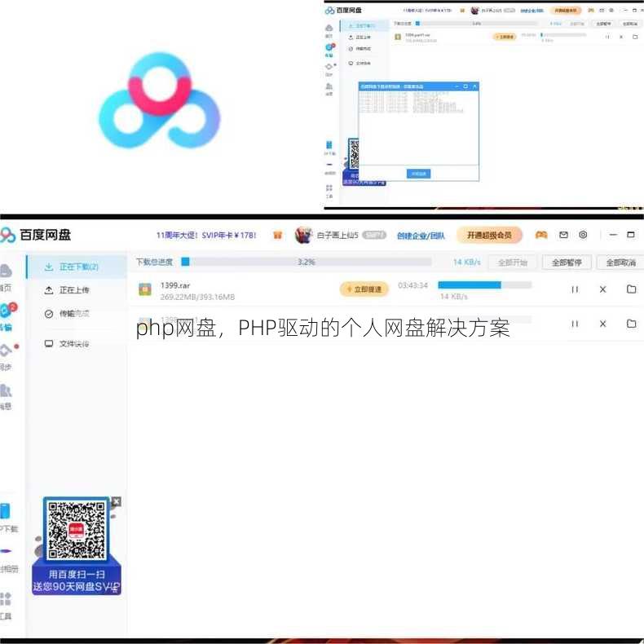Pause the second download row below 1399.rar
The width and height of the screenshot is (644, 644).
[575, 324]
